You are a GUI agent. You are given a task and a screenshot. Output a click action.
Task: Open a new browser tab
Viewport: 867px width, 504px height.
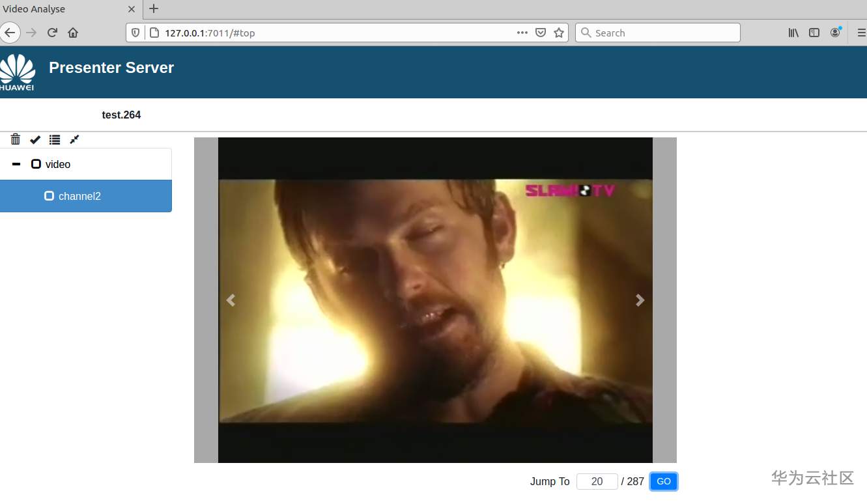click(x=154, y=9)
